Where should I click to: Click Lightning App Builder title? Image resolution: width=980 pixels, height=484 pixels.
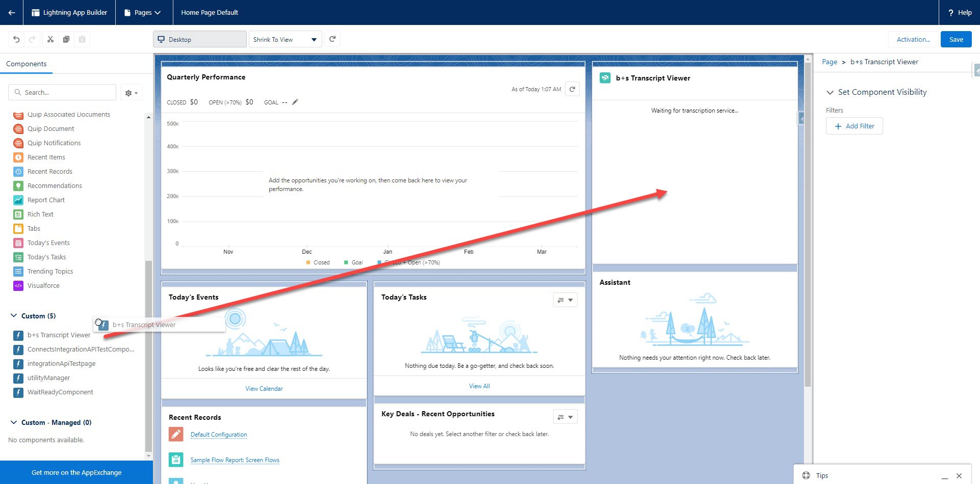coord(75,12)
